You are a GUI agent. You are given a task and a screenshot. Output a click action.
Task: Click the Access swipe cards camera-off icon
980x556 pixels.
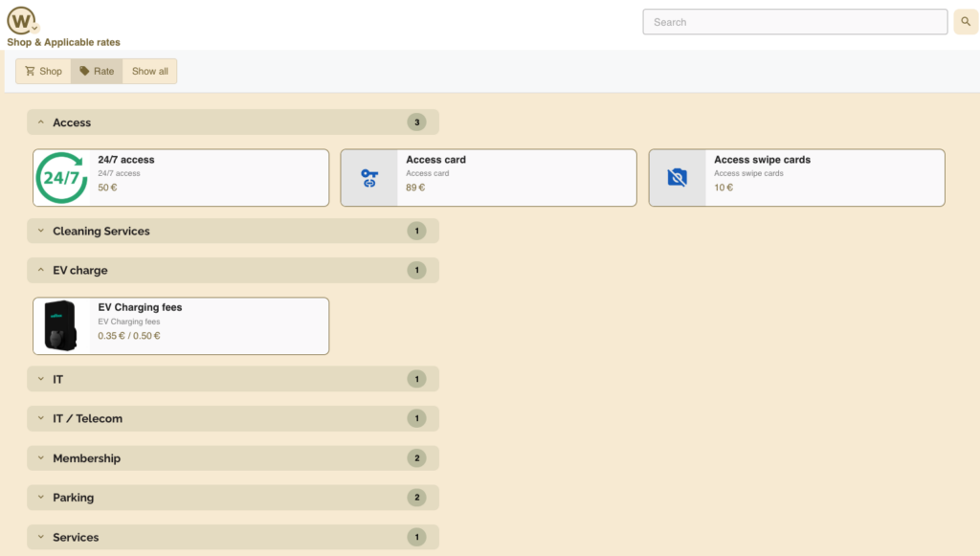tap(678, 178)
